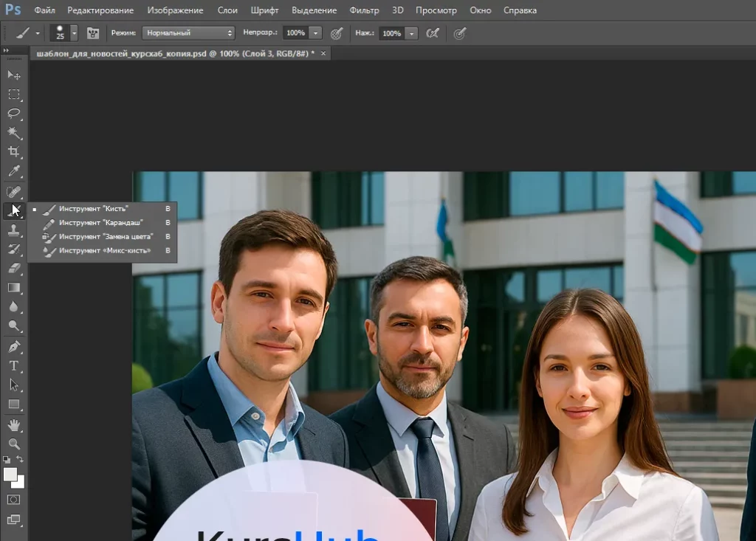This screenshot has width=756, height=541.
Task: Reset default foreground and background colors
Action: pos(6,460)
